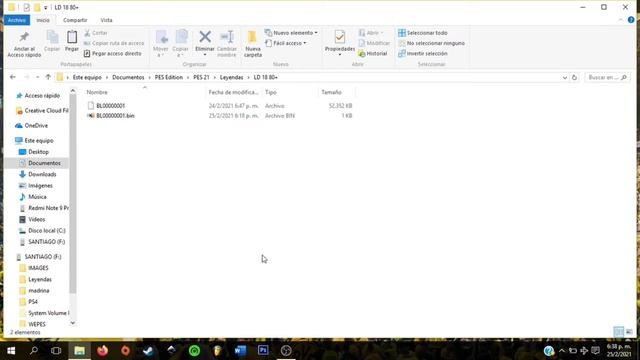Image resolution: width=640 pixels, height=360 pixels.
Task: Open the Windows Start menu
Action: tap(11, 350)
